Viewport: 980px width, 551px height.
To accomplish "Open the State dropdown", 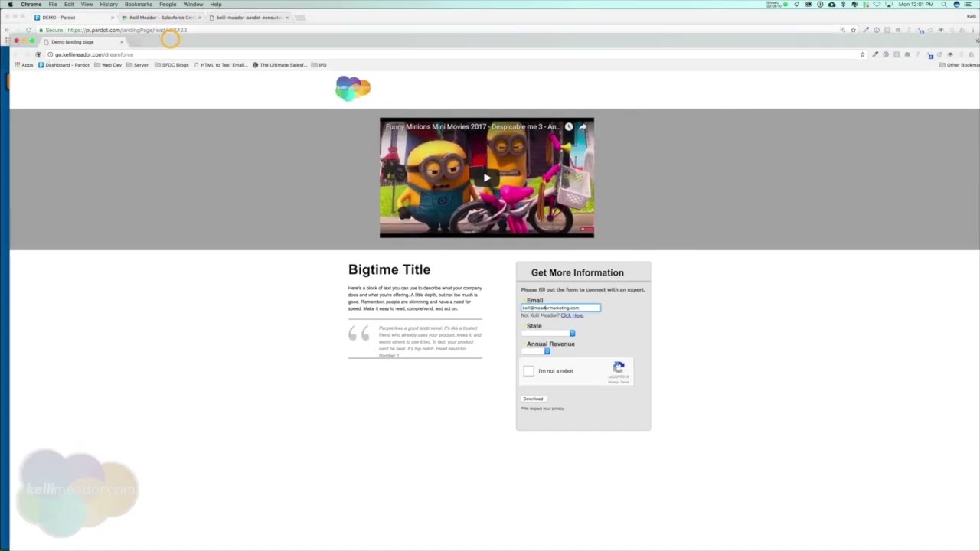I will click(548, 333).
